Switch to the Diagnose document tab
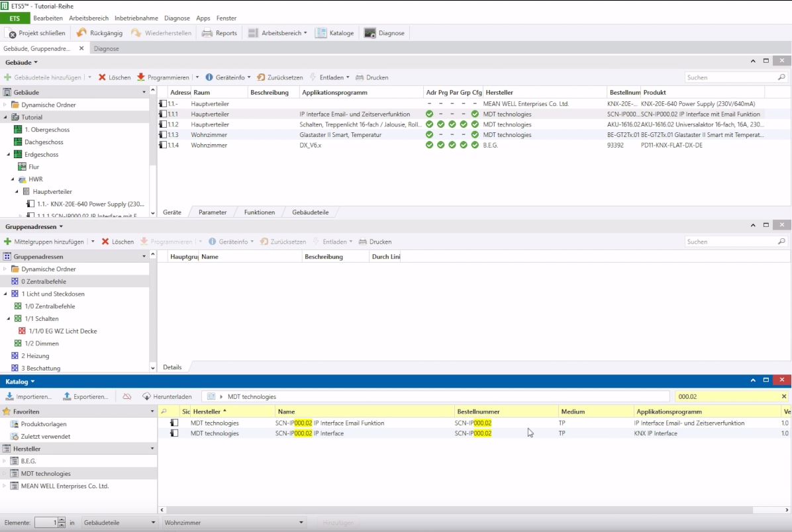 (106, 48)
